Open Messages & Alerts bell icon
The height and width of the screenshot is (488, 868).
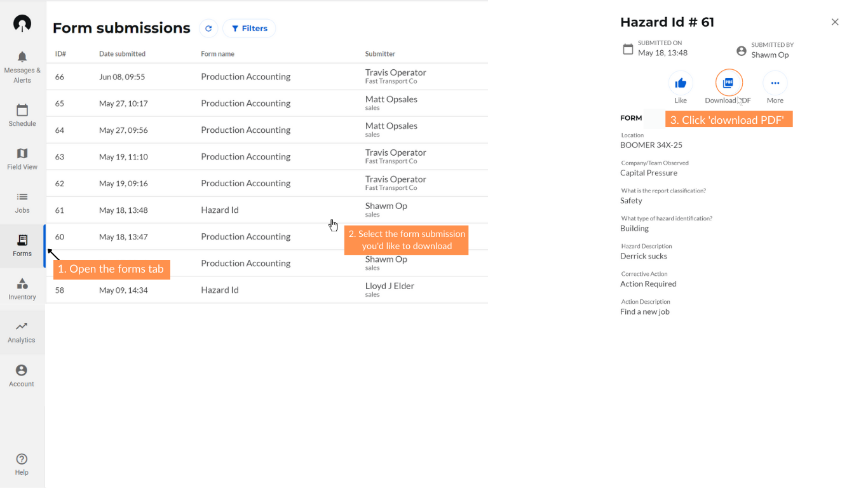point(22,57)
